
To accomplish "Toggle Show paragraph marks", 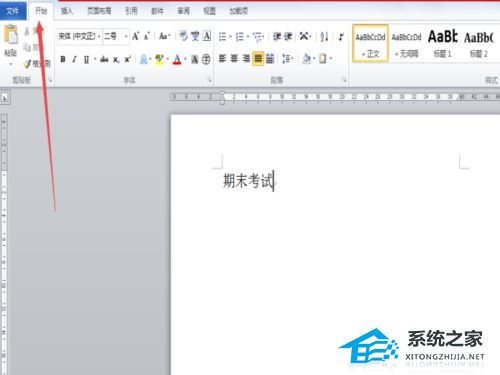I will tap(341, 36).
